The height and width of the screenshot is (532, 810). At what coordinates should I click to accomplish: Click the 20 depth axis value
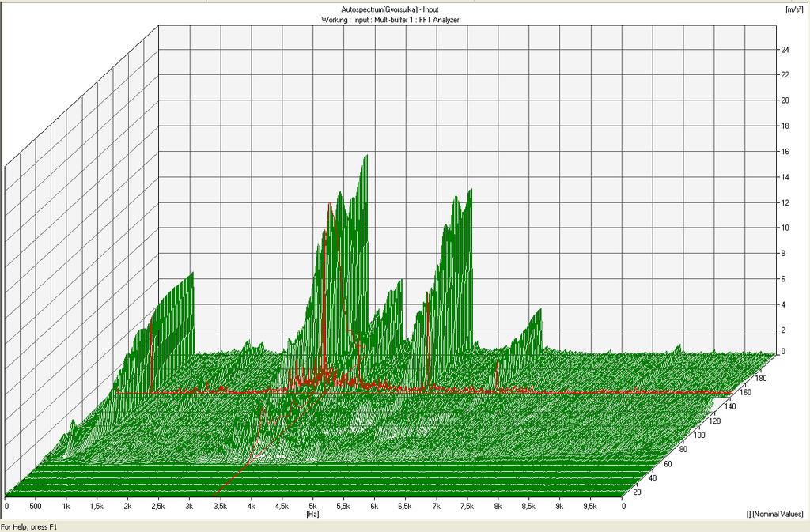(x=637, y=492)
